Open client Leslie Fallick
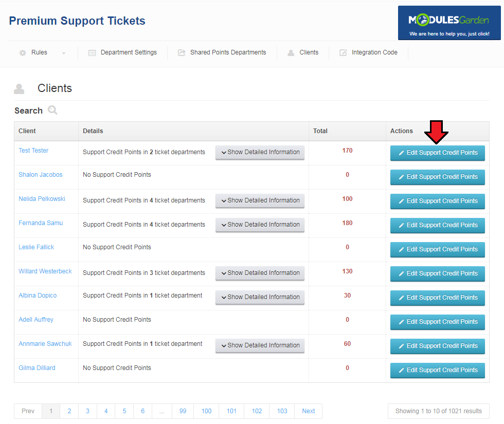504x424 pixels. (37, 247)
